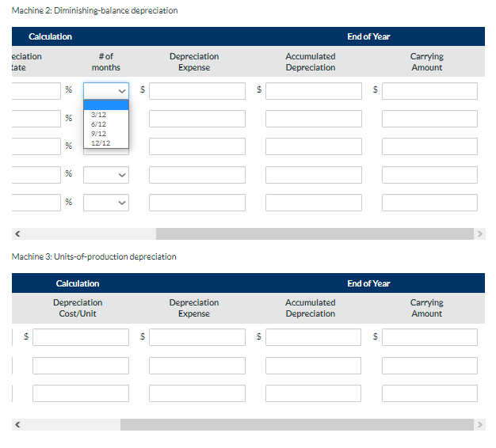Focus Machine 2 fifth-row Accumulated Depreciation field

314,203
